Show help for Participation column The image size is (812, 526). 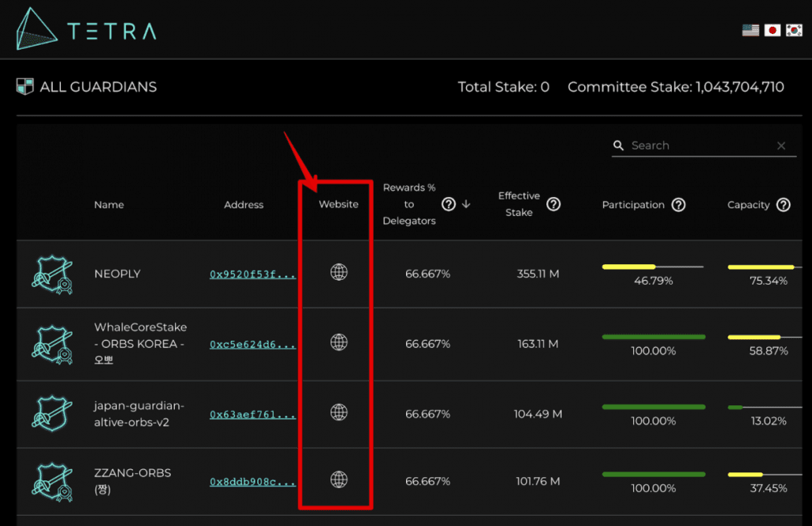pyautogui.click(x=679, y=205)
